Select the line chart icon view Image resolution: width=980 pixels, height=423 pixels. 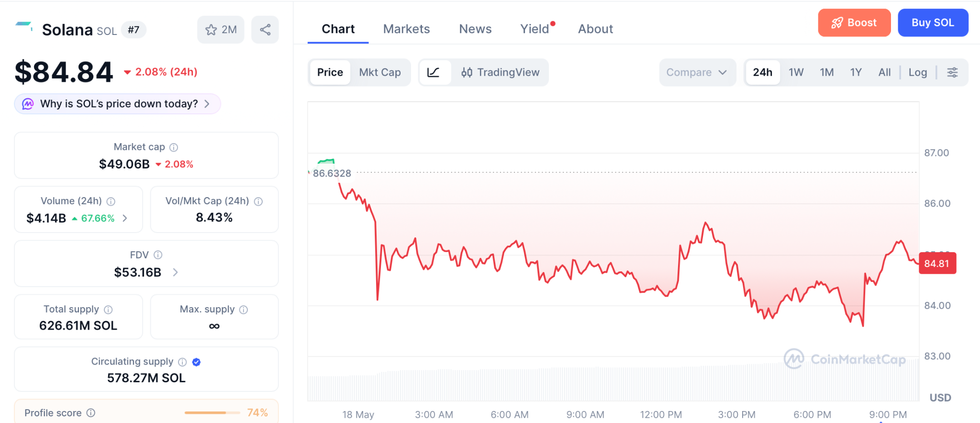[x=434, y=72]
